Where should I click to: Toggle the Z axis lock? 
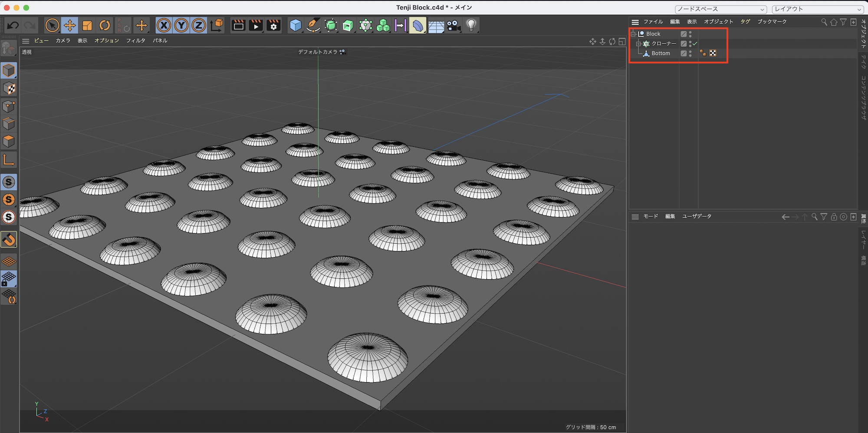[199, 26]
